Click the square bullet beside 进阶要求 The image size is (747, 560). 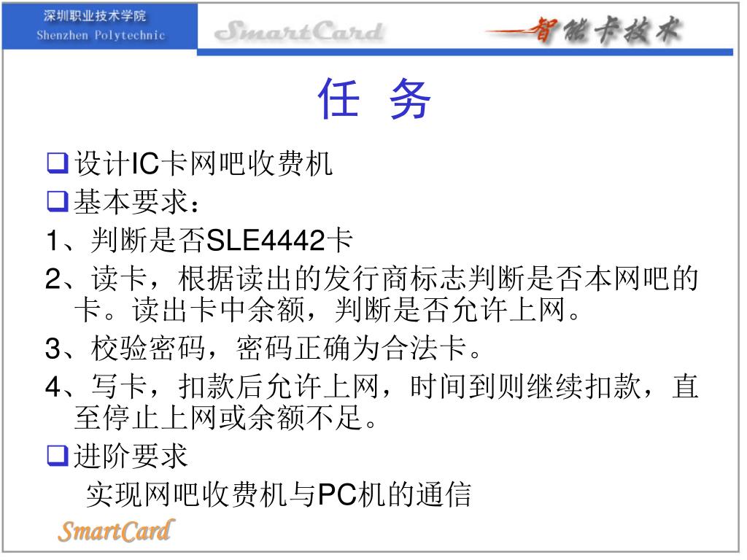point(58,456)
